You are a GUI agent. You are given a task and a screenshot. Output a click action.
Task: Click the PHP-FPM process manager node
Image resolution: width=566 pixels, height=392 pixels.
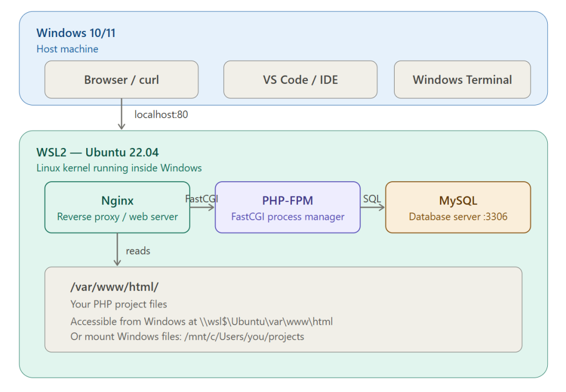click(x=287, y=208)
